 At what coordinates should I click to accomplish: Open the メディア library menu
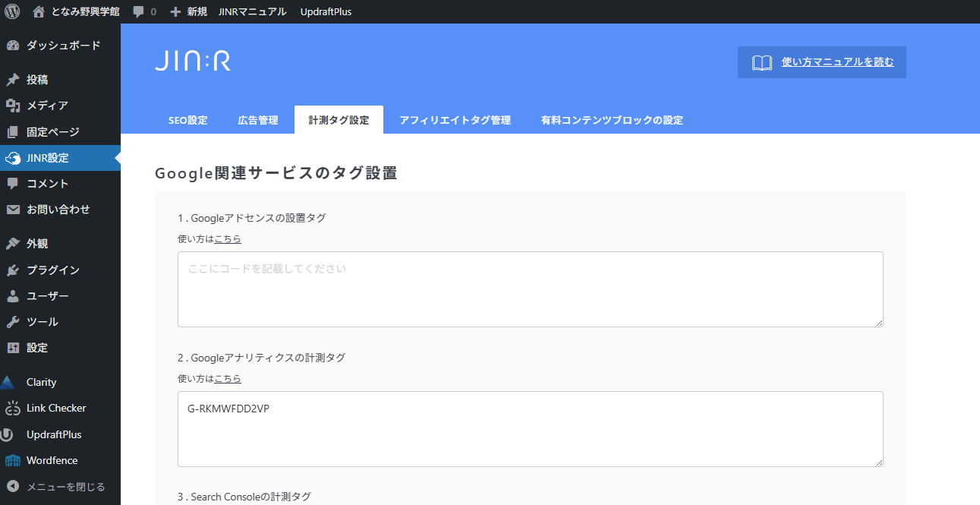pyautogui.click(x=47, y=106)
